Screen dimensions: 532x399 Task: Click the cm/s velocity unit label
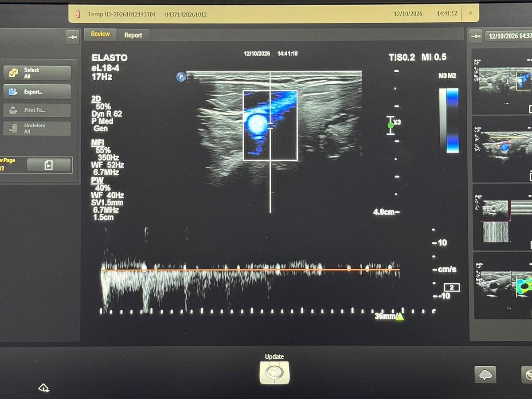(x=448, y=270)
